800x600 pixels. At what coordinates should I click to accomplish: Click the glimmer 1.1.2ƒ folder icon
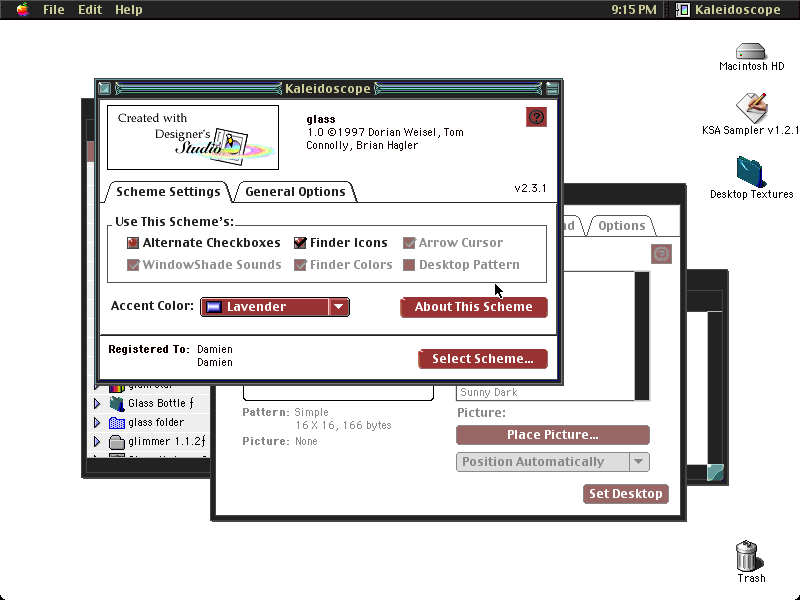tap(117, 442)
